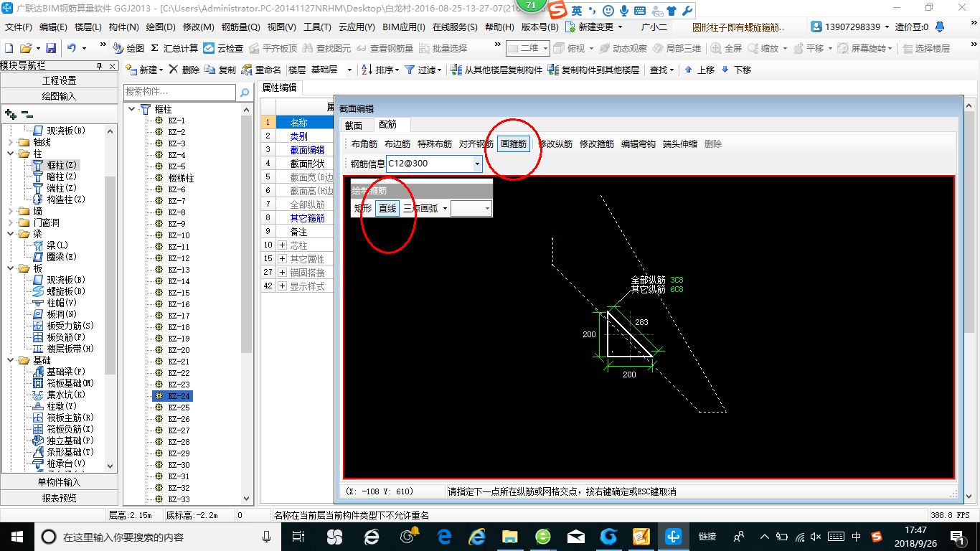The width and height of the screenshot is (980, 551).
Task: Delete component with 删除 button
Action: pos(184,70)
